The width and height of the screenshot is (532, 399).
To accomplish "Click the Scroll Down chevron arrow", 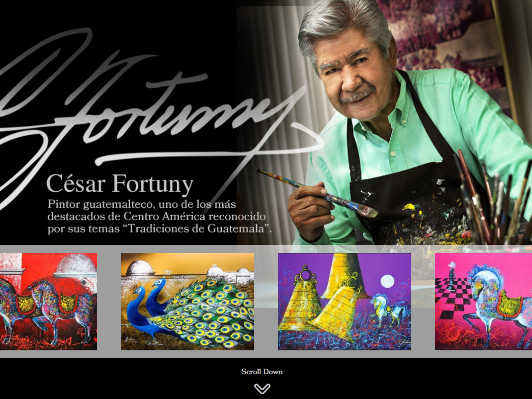I will coord(262,389).
